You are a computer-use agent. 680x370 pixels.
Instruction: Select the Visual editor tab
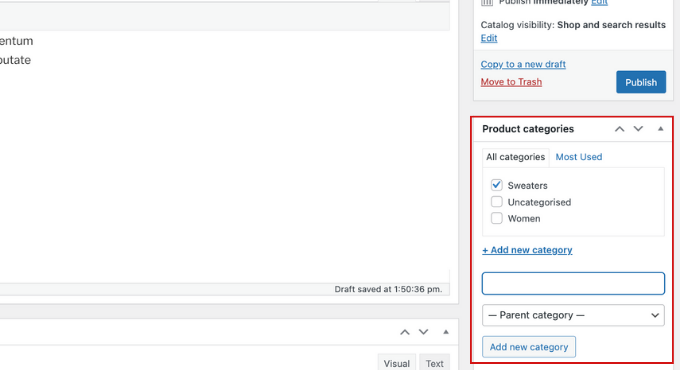click(x=396, y=363)
